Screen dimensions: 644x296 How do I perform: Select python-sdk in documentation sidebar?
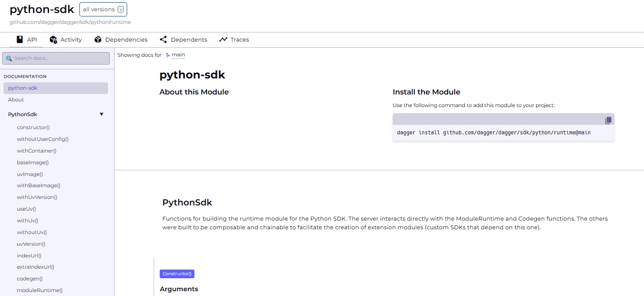pyautogui.click(x=23, y=88)
